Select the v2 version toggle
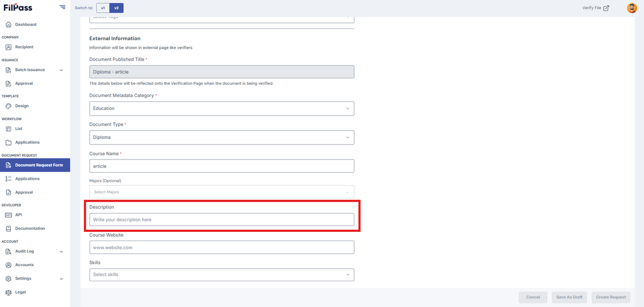 [116, 8]
